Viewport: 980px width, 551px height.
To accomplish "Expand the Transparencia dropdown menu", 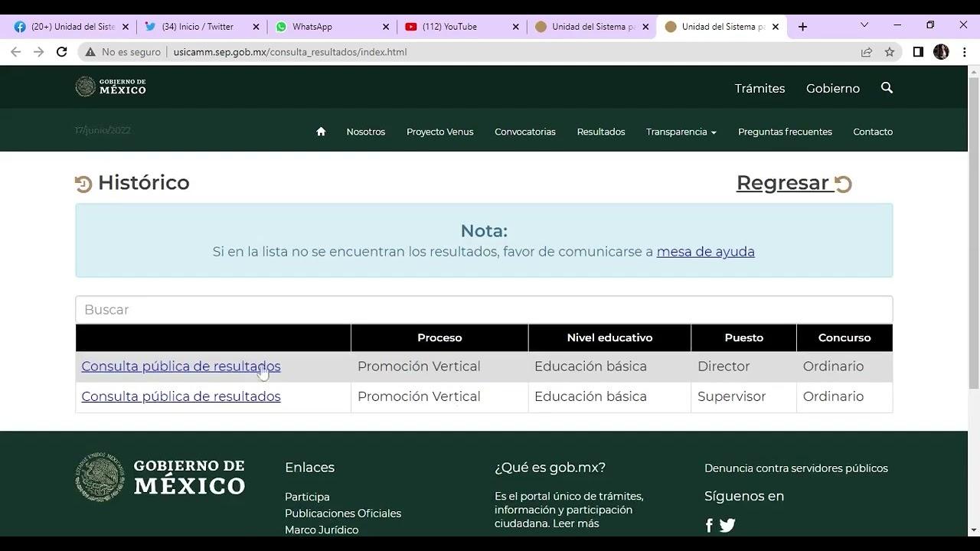I will (681, 131).
